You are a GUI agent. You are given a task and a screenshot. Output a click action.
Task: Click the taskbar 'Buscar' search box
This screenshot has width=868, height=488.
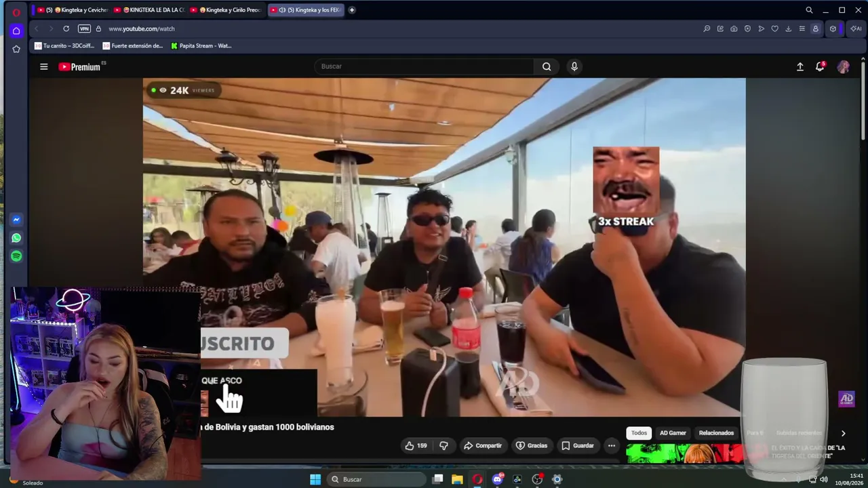pos(376,479)
